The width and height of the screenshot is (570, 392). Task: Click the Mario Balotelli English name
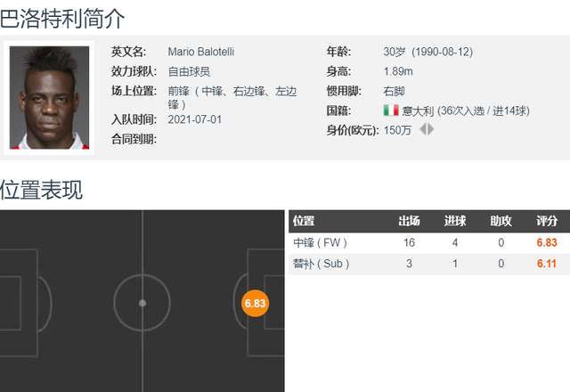201,52
